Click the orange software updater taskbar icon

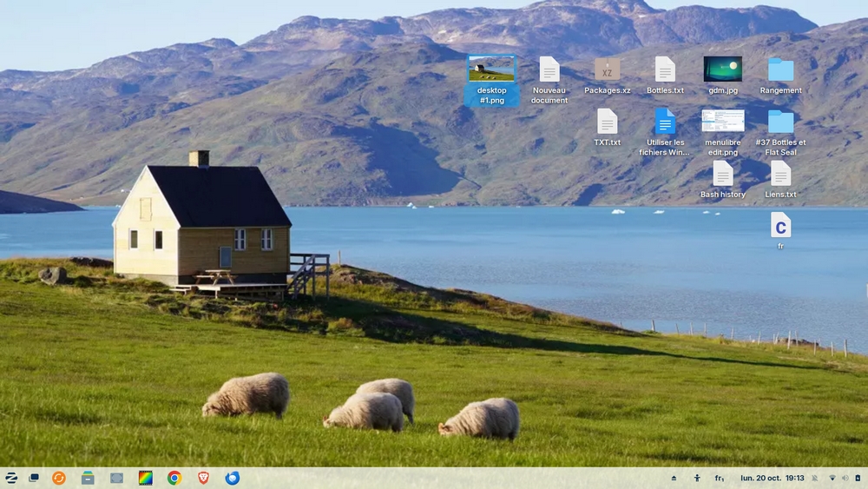point(59,478)
